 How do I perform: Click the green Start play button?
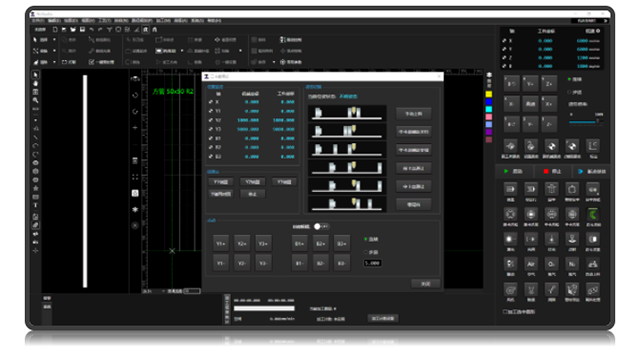[x=514, y=171]
